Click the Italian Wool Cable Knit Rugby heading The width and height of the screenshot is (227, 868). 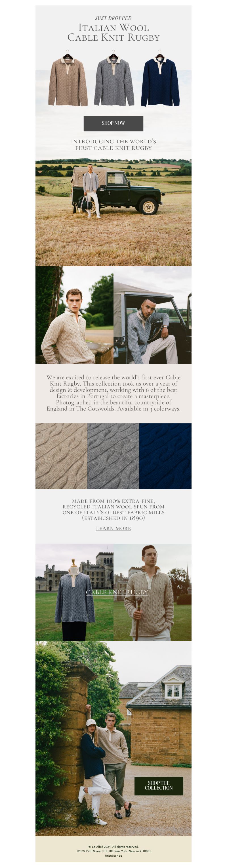click(113, 32)
